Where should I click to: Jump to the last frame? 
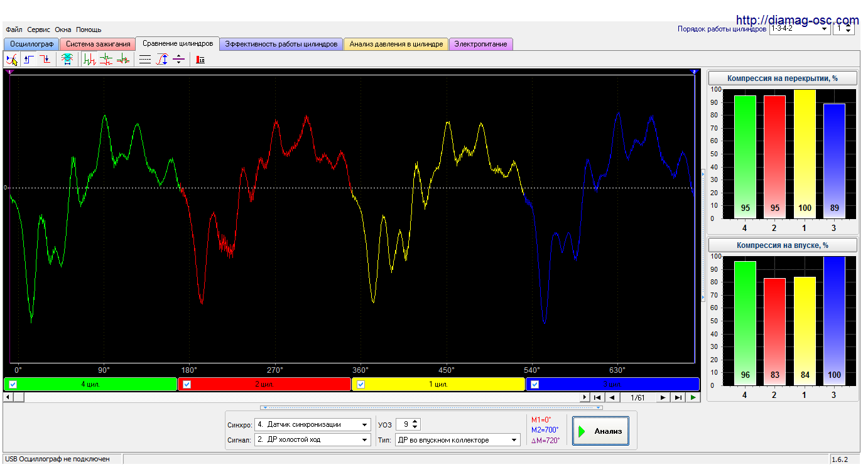[x=678, y=397]
